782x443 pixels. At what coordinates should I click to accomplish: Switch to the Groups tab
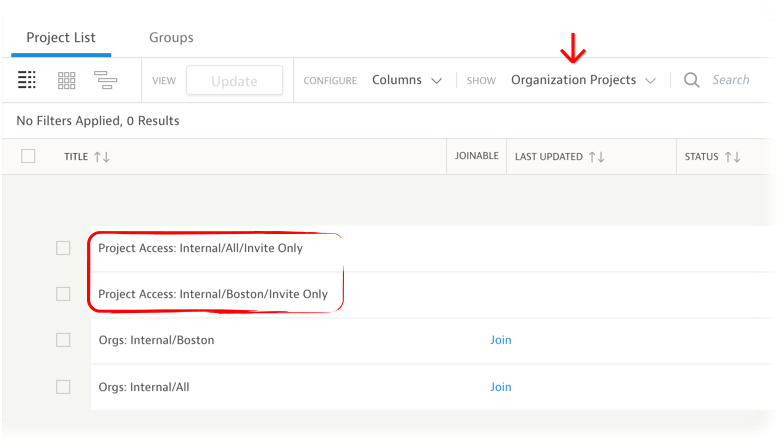pos(171,38)
